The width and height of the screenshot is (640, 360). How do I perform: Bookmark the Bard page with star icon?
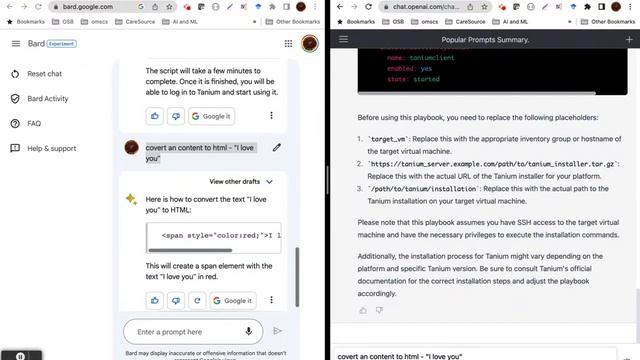click(x=169, y=7)
